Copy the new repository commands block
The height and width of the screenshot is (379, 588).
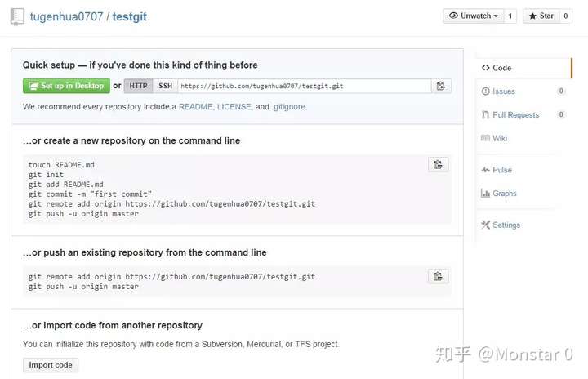coord(438,164)
